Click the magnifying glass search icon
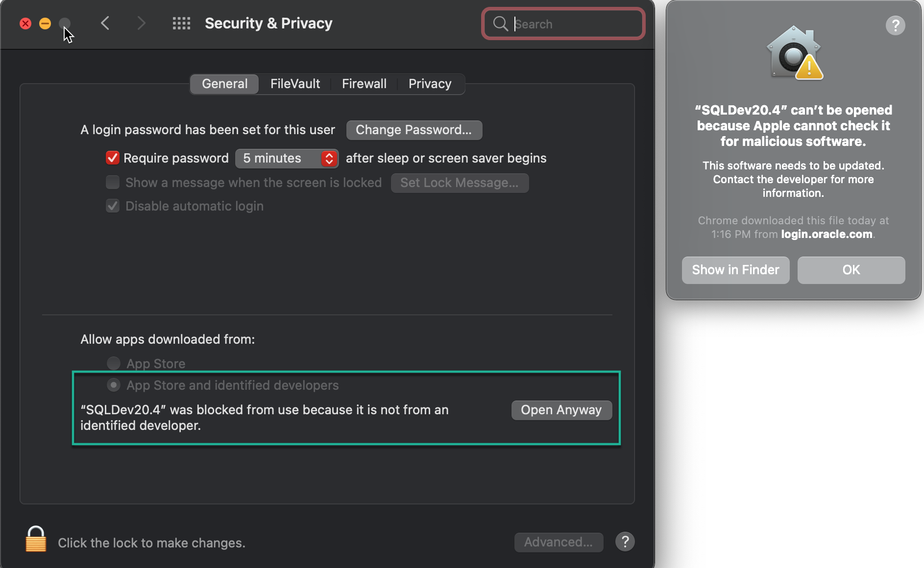 click(x=500, y=24)
